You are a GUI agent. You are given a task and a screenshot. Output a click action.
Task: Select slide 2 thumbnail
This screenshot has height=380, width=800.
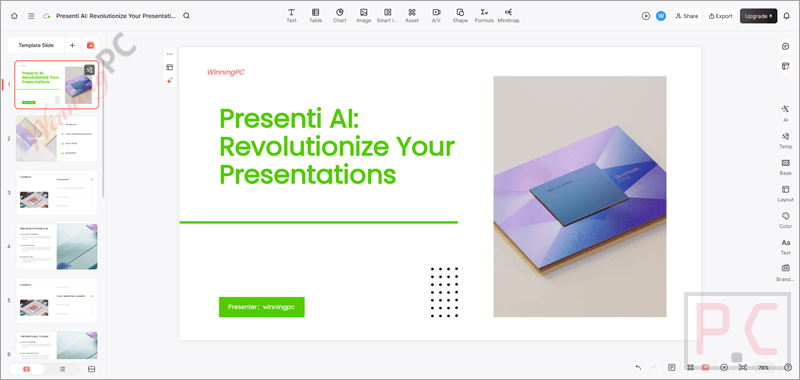(57, 138)
